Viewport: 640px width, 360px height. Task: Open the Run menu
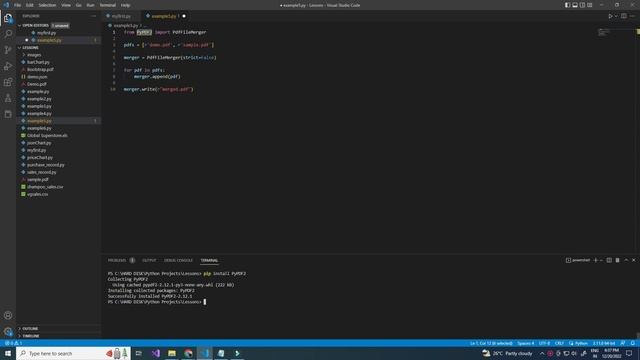[x=90, y=5]
